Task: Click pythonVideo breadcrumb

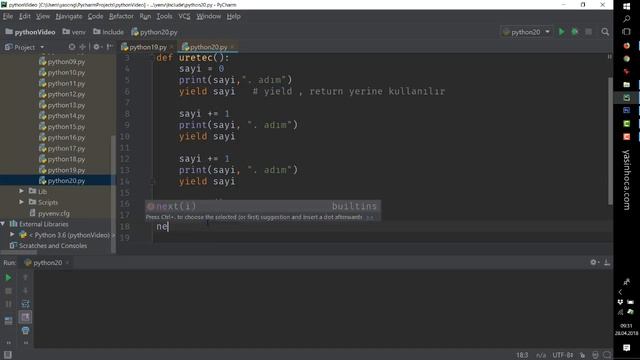Action: coord(30,32)
